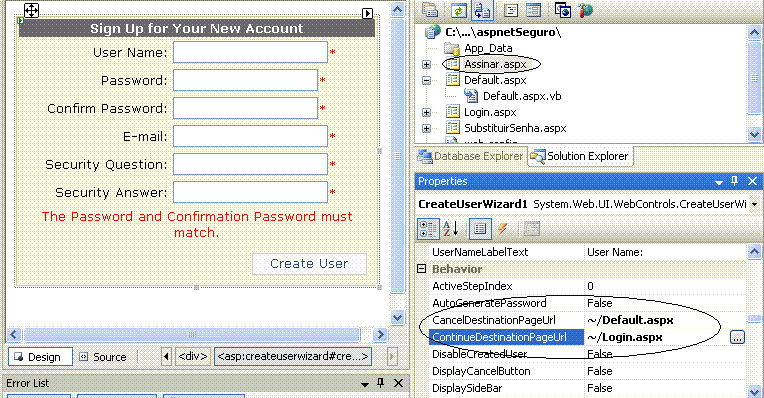
Task: Open the Error List window position dropdown arrow
Action: [x=364, y=384]
